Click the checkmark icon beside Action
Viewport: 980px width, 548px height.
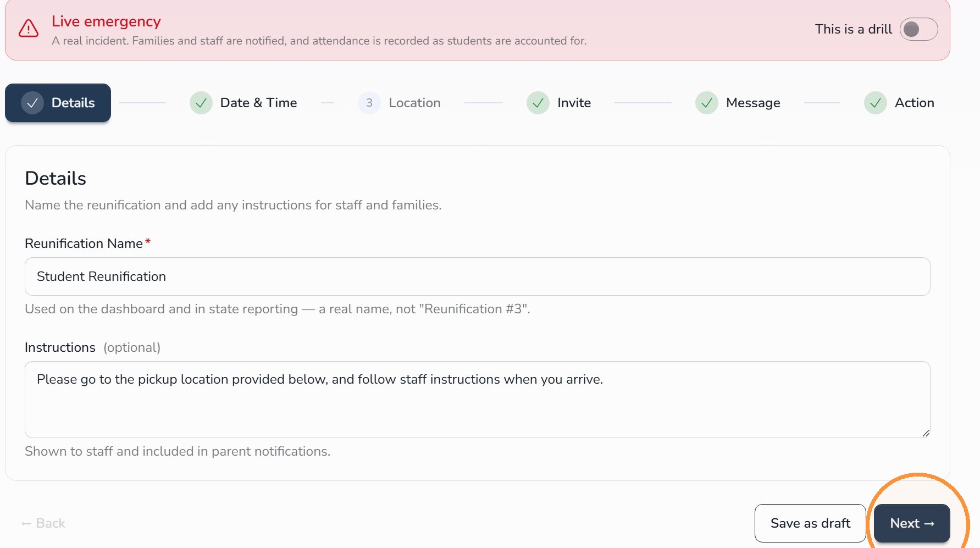(876, 103)
